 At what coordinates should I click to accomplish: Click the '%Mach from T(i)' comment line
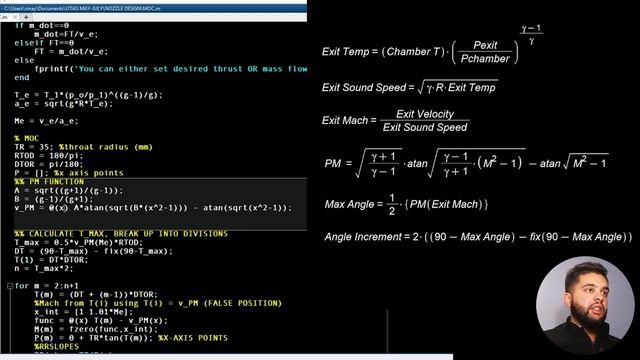pos(158,303)
